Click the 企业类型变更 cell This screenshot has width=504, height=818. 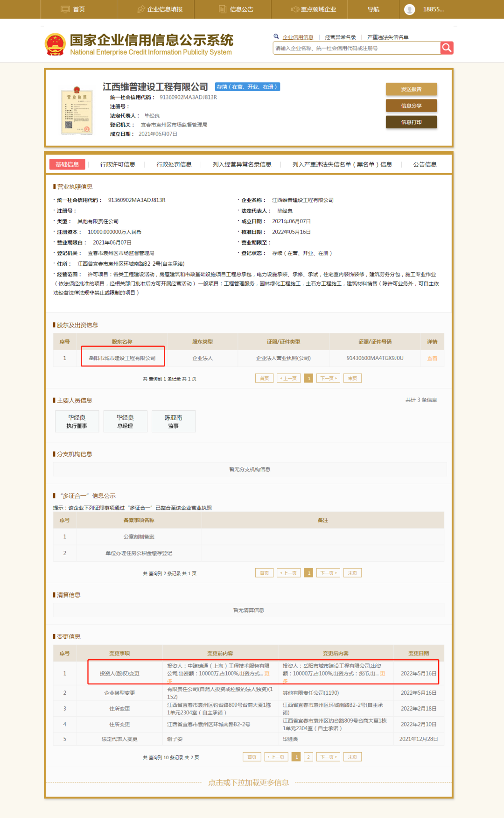pyautogui.click(x=119, y=693)
